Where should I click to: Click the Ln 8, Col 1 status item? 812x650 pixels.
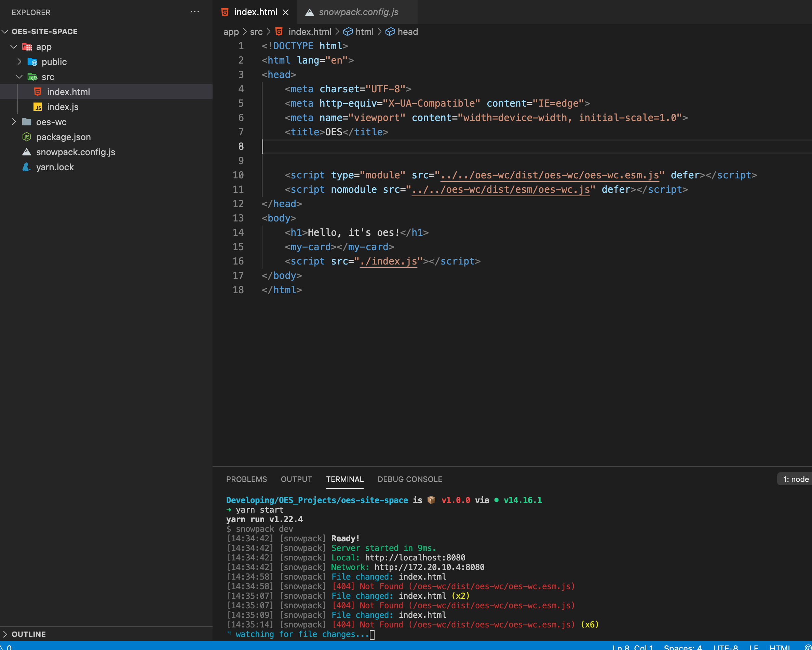[x=633, y=647]
